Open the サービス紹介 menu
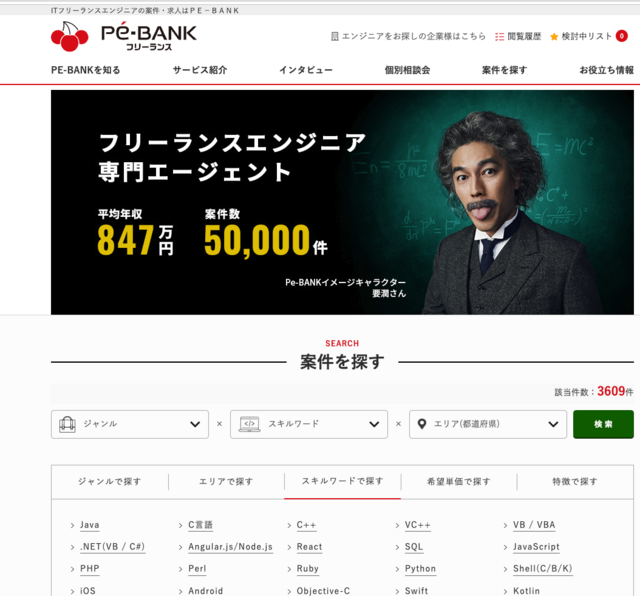 pos(200,70)
